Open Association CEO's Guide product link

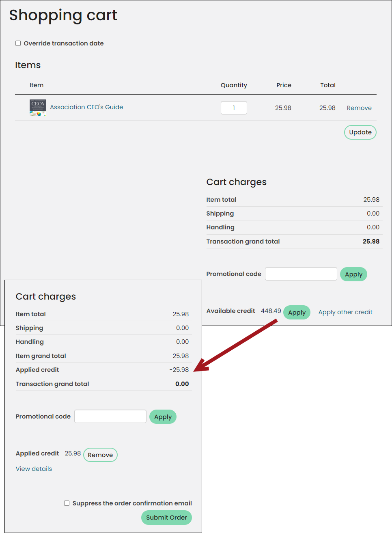pyautogui.click(x=86, y=107)
